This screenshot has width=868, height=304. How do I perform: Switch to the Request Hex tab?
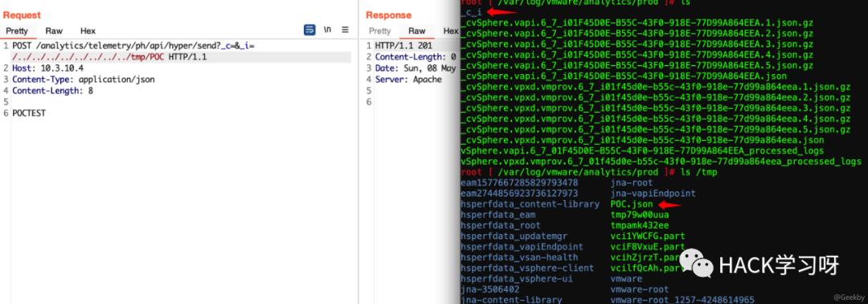tap(88, 31)
